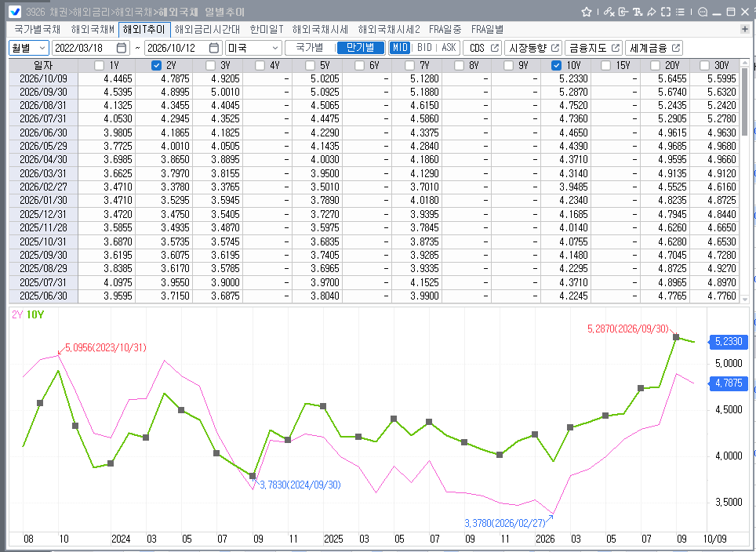
Task: Click the share arrow icon in title bar
Action: 652,12
